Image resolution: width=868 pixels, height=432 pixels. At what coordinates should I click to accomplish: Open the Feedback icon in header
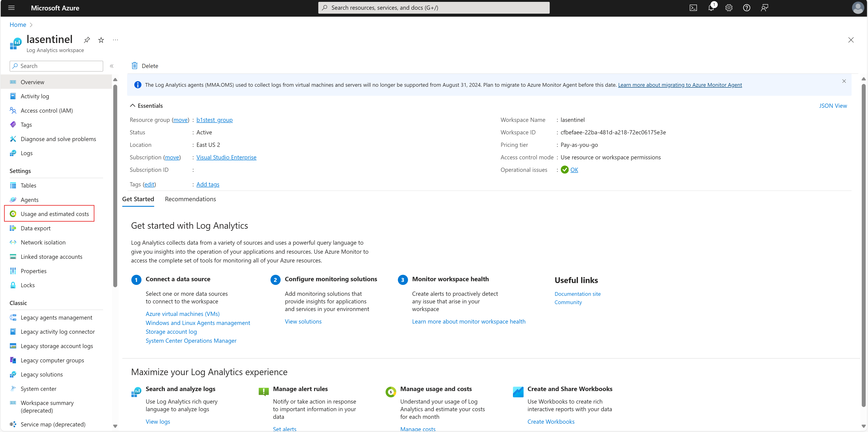(x=764, y=8)
